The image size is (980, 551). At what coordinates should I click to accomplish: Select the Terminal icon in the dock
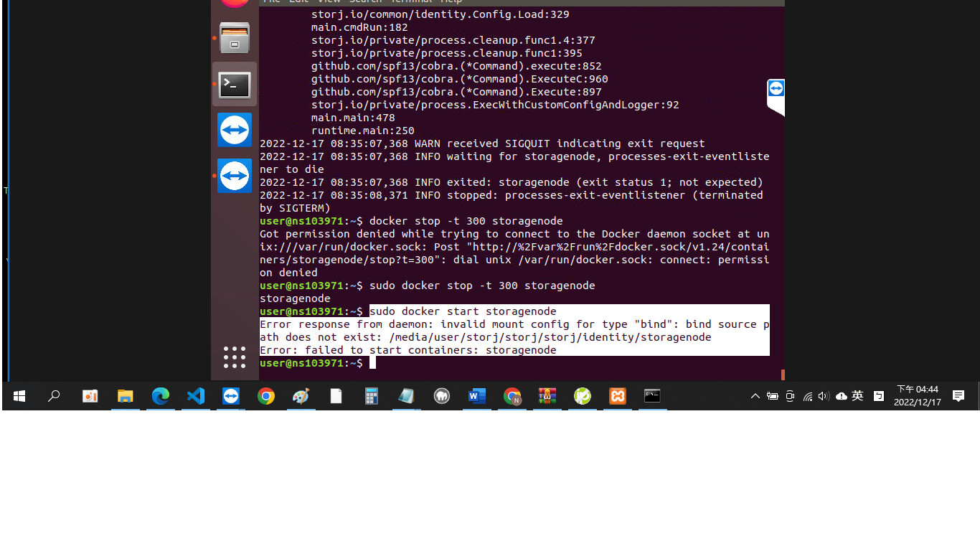pyautogui.click(x=235, y=85)
